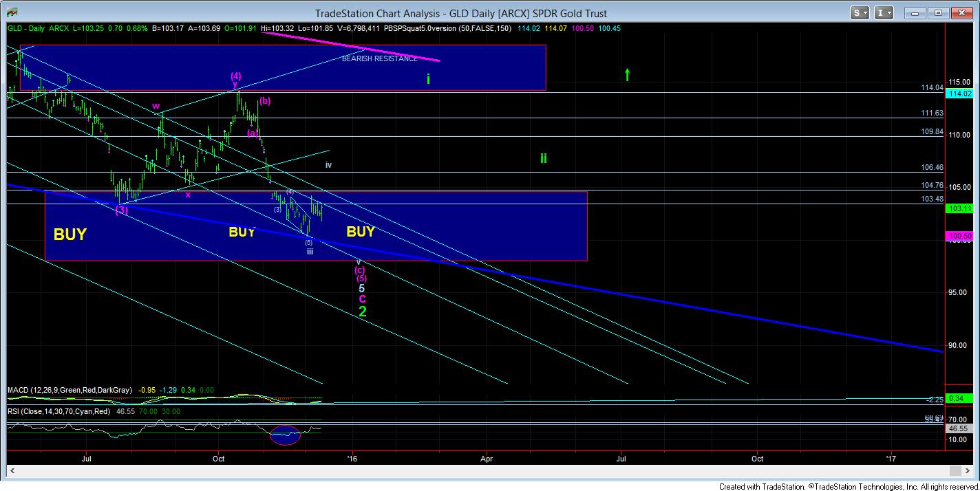Click the '114.04' horizontal line price label
Image resolution: width=980 pixels, height=491 pixels.
(x=931, y=88)
